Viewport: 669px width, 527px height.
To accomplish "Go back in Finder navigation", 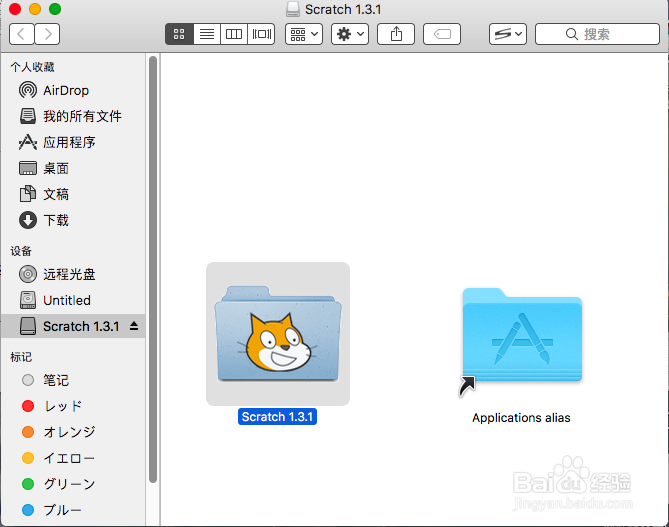I will [22, 34].
